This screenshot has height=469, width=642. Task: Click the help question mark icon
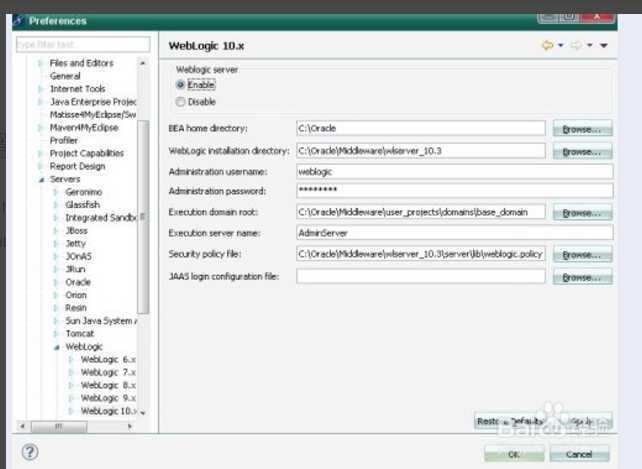pos(29,452)
